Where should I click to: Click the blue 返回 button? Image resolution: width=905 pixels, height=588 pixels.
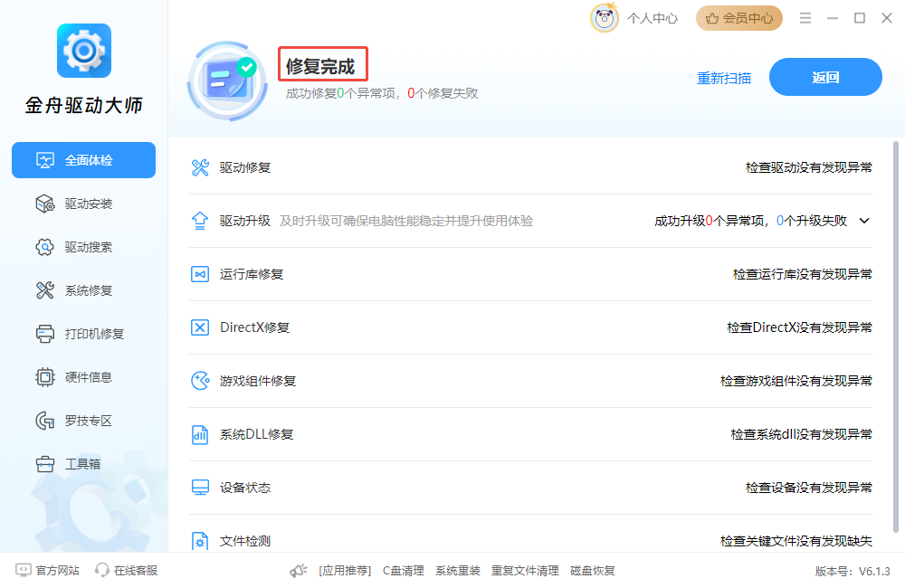[x=825, y=77]
